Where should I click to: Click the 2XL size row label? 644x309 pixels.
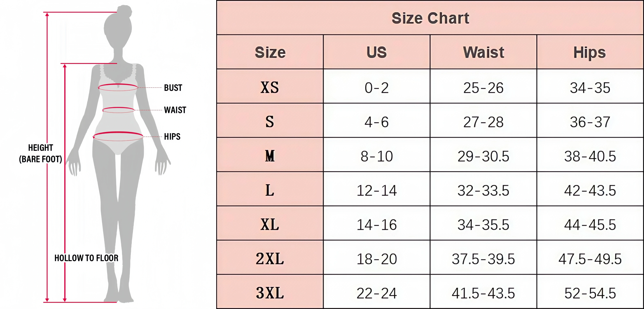tap(270, 259)
